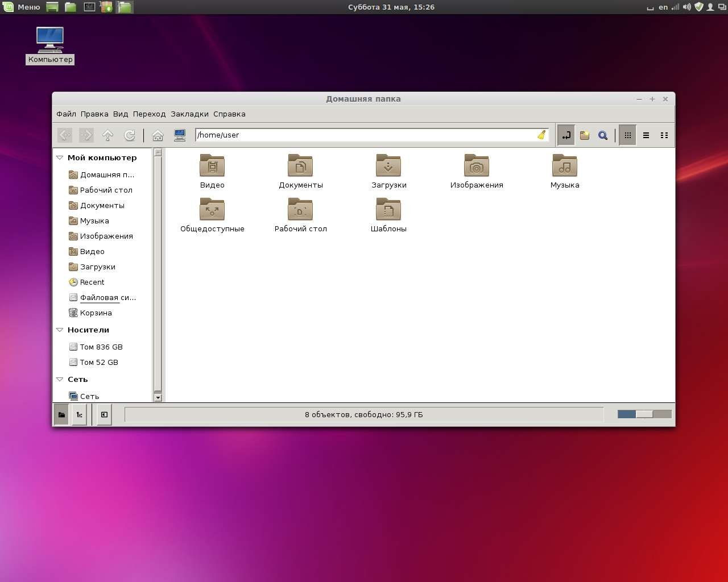Image resolution: width=728 pixels, height=582 pixels.
Task: Reload the current folder view
Action: 130,135
